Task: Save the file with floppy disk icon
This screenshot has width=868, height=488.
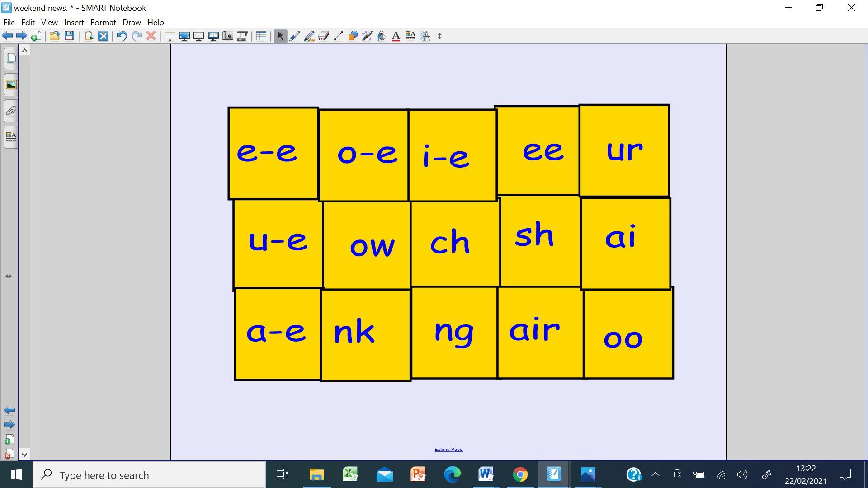Action: click(x=69, y=36)
